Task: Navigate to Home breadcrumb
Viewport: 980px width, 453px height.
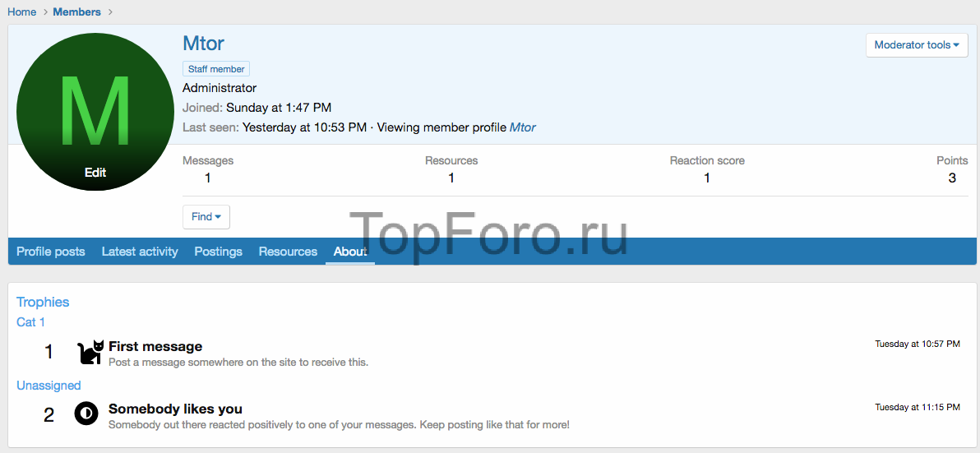Action: tap(22, 12)
